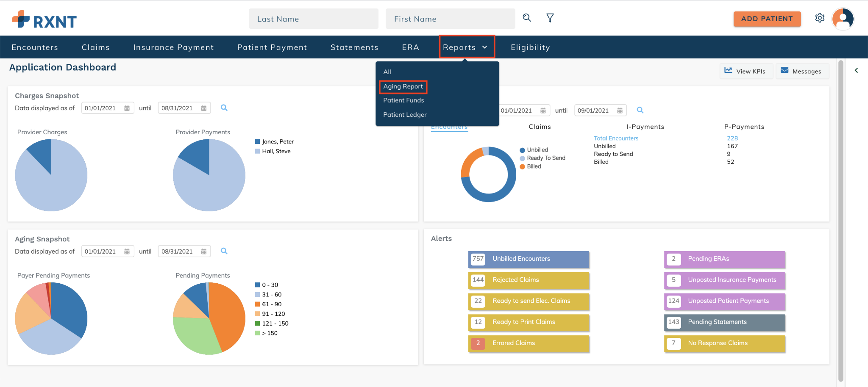This screenshot has width=868, height=387.
Task: Click Aging Snapshot search magnifier icon
Action: [x=224, y=251]
